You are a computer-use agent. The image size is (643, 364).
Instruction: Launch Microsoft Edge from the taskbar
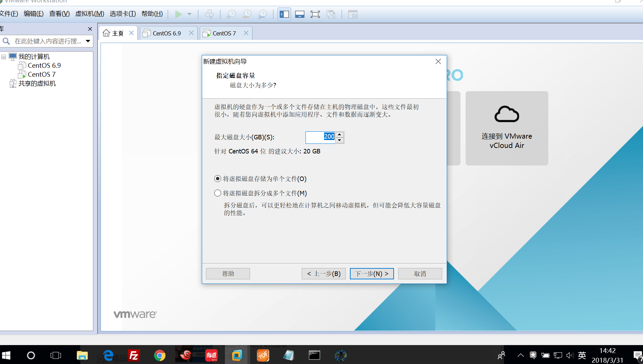pos(108,355)
